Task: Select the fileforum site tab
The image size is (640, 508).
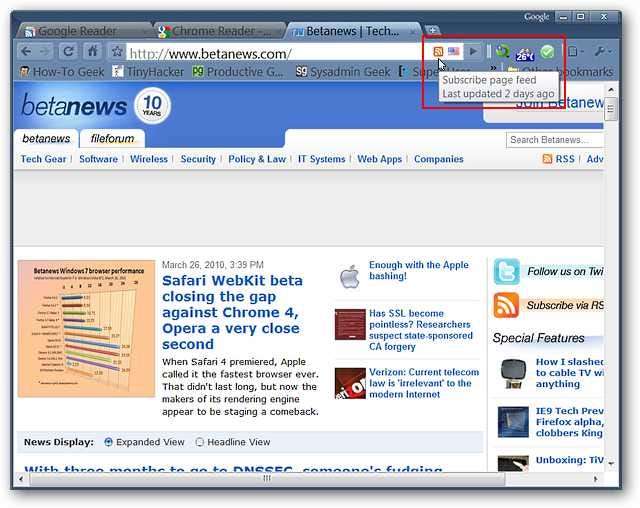Action: 112,139
